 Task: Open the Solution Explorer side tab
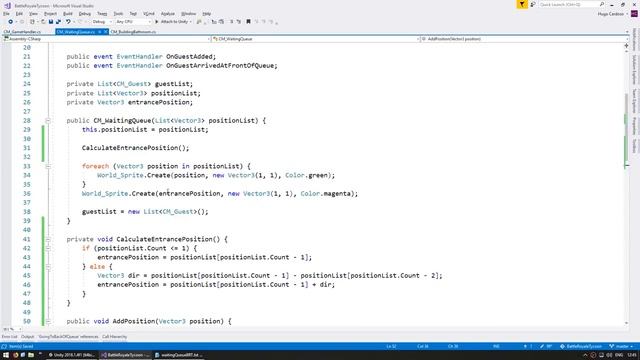635,69
